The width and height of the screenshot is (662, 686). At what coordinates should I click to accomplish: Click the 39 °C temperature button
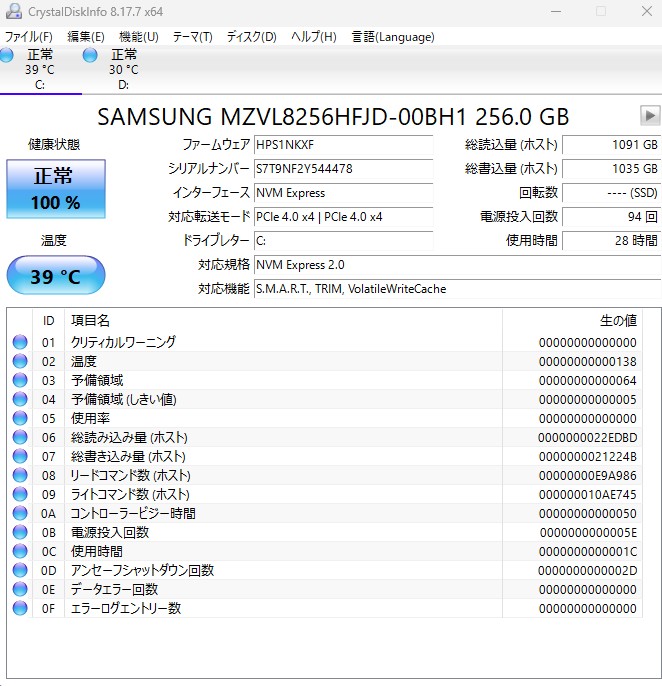pyautogui.click(x=56, y=276)
